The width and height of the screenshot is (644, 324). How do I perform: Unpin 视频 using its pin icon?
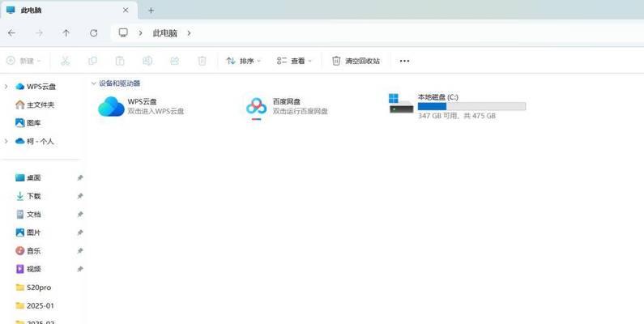pos(80,269)
